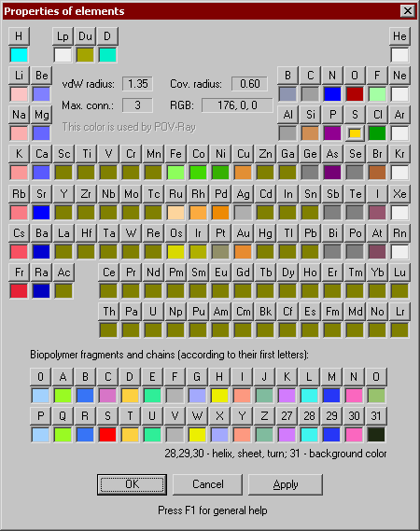The height and width of the screenshot is (531, 420).
Task: Pick the U uranium element button
Action: coord(153,312)
